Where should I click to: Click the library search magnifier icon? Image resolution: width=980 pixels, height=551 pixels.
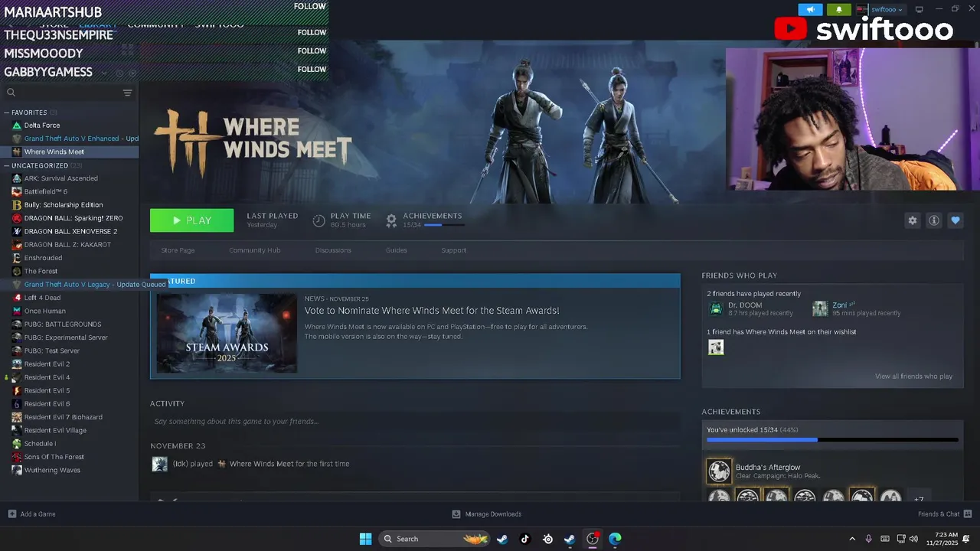point(11,93)
